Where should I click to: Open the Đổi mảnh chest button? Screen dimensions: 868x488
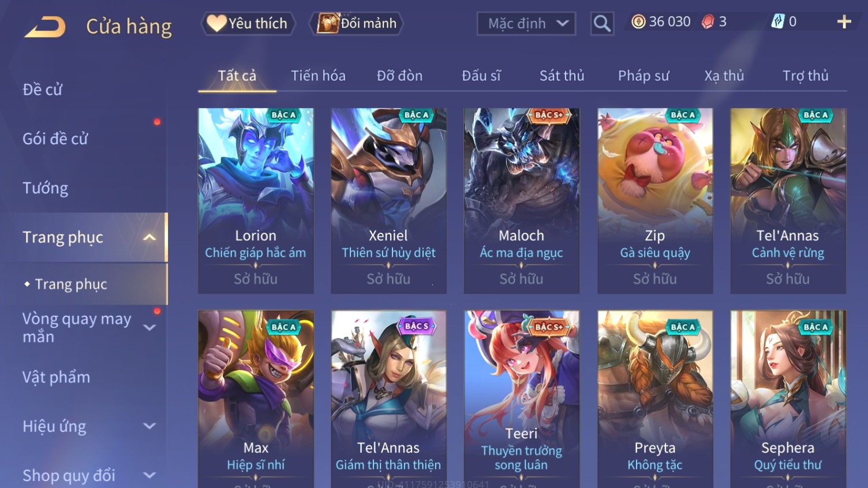(x=357, y=24)
